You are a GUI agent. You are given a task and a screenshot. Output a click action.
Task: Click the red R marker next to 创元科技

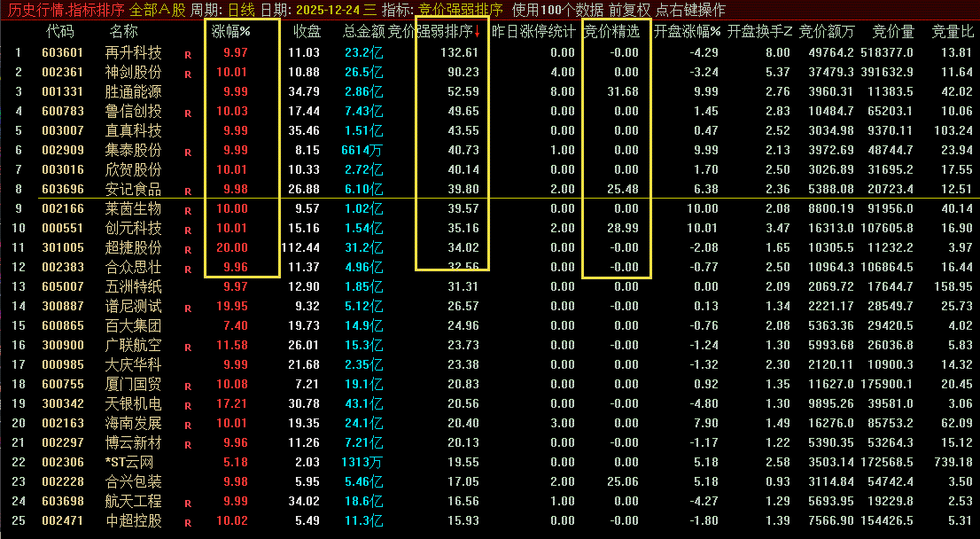coord(188,230)
